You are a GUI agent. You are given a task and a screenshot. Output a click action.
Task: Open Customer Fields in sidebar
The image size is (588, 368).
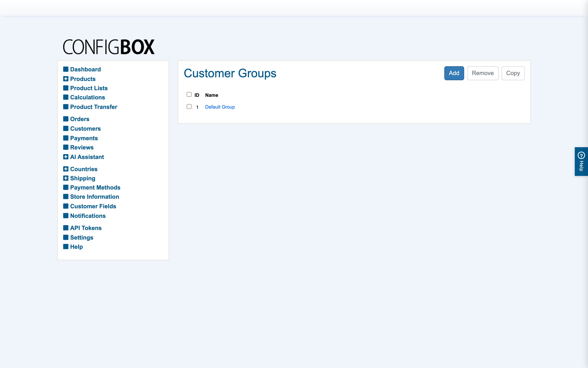pyautogui.click(x=93, y=206)
